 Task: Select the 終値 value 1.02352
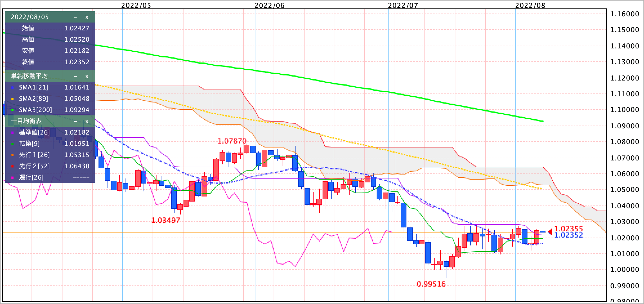click(x=77, y=62)
